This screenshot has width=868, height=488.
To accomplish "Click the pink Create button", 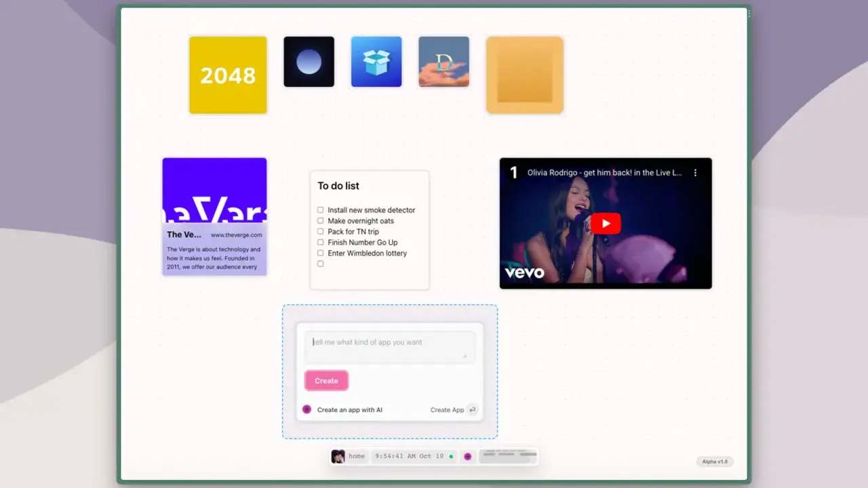I will [326, 381].
